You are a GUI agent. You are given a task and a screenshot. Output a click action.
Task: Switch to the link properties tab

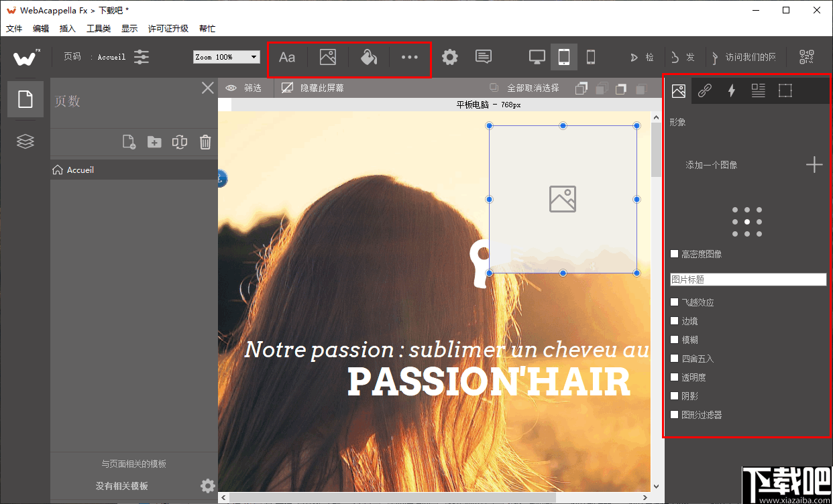(x=705, y=90)
